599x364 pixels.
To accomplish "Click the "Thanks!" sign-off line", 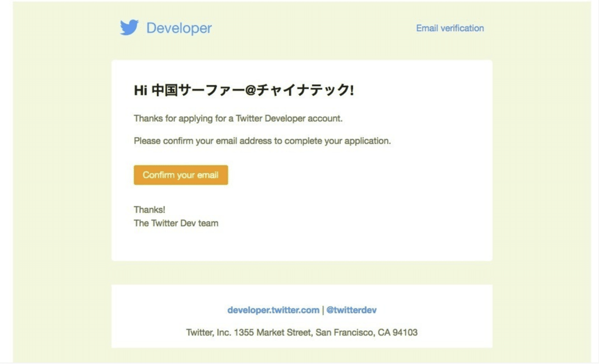I will point(149,210).
